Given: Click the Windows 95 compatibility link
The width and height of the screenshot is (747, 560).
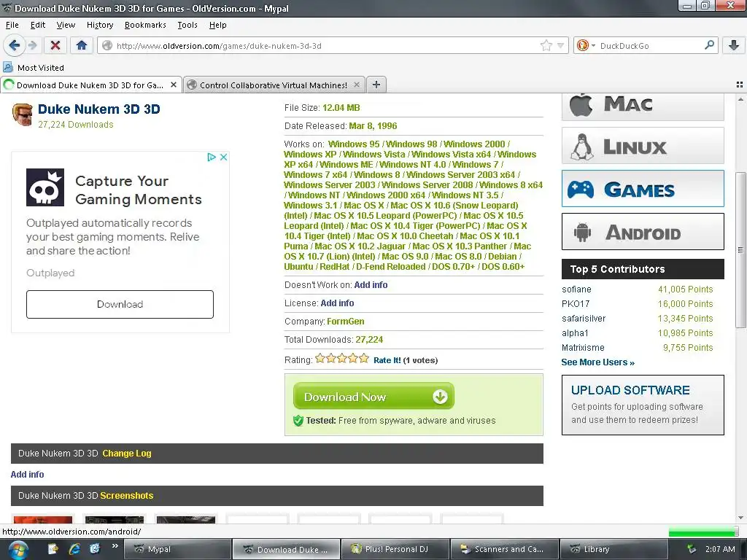Looking at the screenshot, I should pyautogui.click(x=354, y=144).
